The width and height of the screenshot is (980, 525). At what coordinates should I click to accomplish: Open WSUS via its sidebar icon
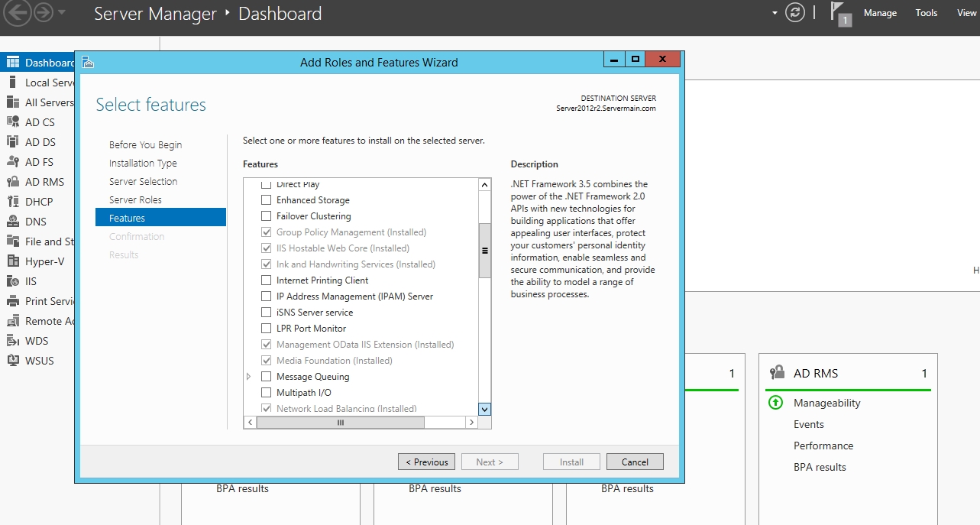pyautogui.click(x=12, y=361)
